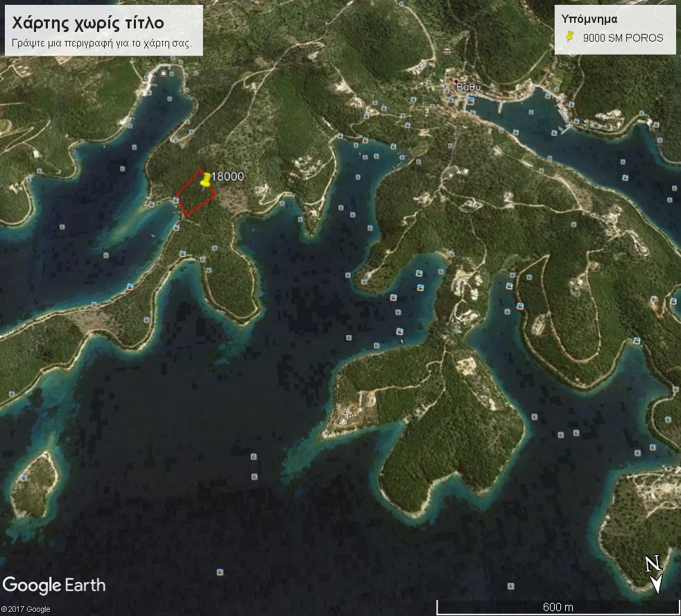
Task: Click the 600 m scale bar
Action: (x=558, y=608)
